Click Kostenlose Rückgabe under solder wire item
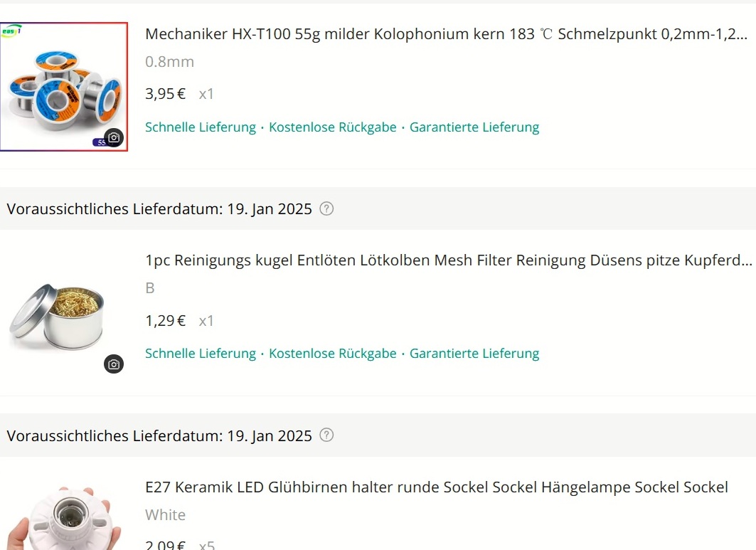Image resolution: width=756 pixels, height=550 pixels. [x=333, y=127]
